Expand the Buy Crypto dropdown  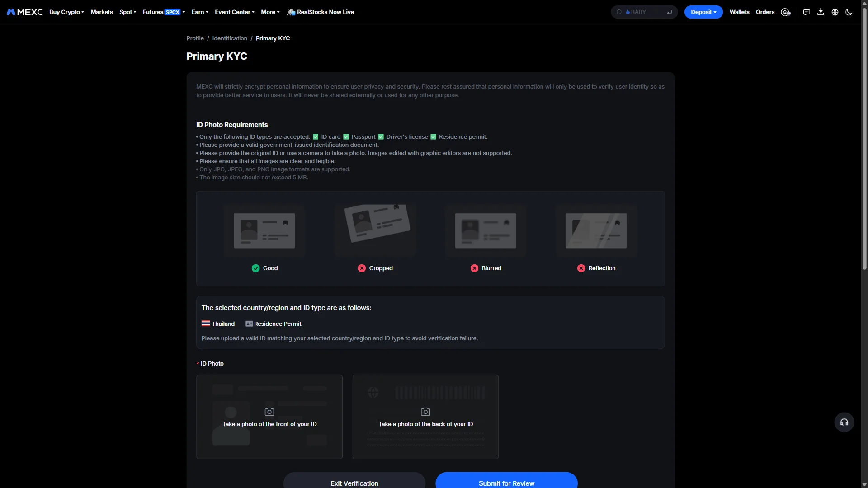66,12
